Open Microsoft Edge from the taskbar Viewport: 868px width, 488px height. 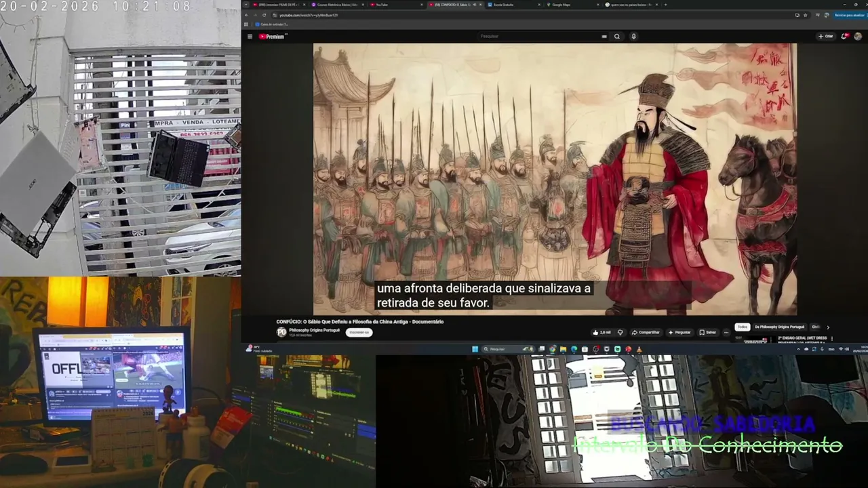click(x=574, y=349)
